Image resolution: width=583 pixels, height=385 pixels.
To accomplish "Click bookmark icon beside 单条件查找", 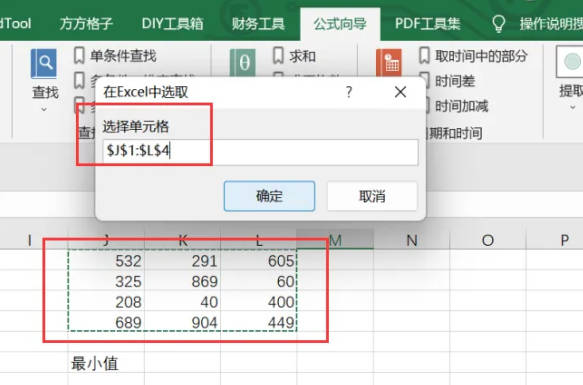I will point(79,56).
